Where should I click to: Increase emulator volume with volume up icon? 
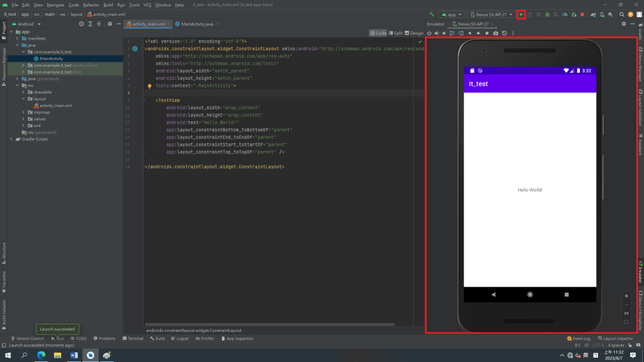tap(436, 33)
